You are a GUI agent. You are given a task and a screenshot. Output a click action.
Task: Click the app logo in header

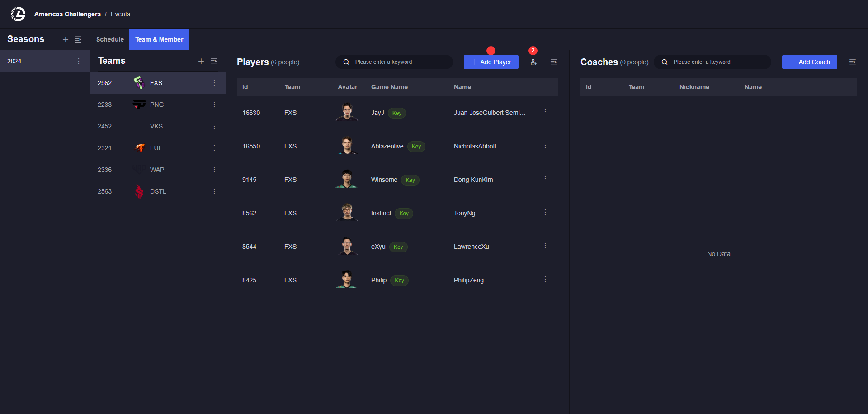pyautogui.click(x=18, y=14)
